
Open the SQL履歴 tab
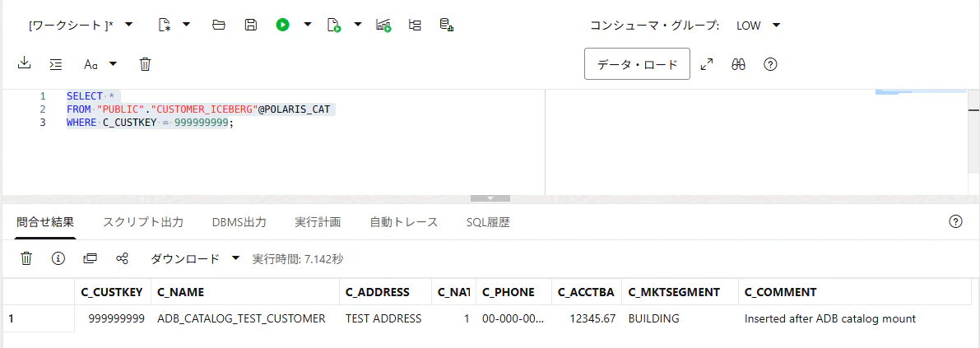pyautogui.click(x=488, y=222)
